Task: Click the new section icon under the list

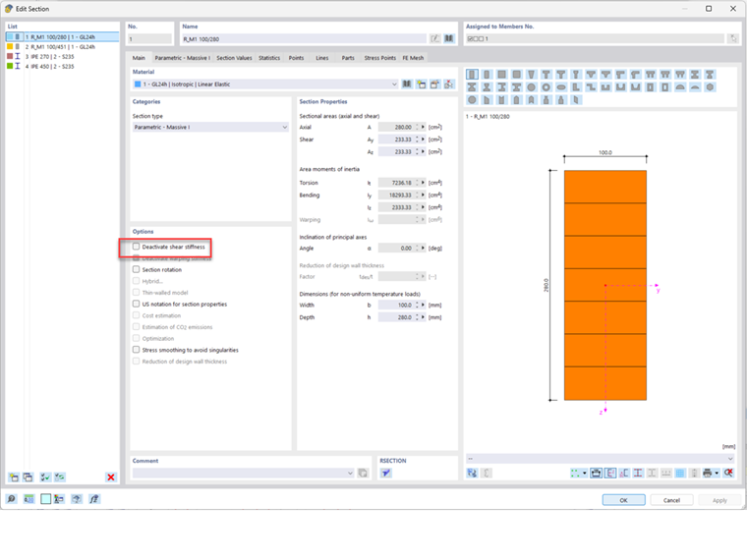Action: tap(14, 477)
